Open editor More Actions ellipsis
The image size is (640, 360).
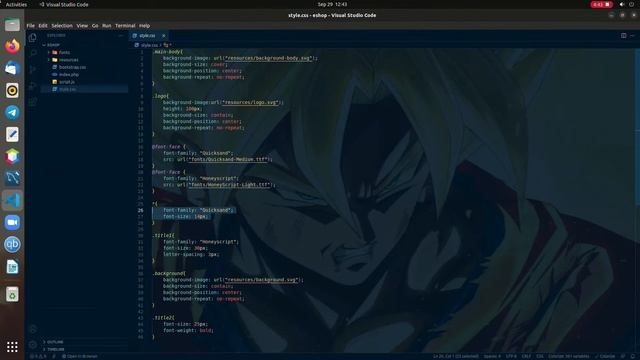[x=632, y=36]
